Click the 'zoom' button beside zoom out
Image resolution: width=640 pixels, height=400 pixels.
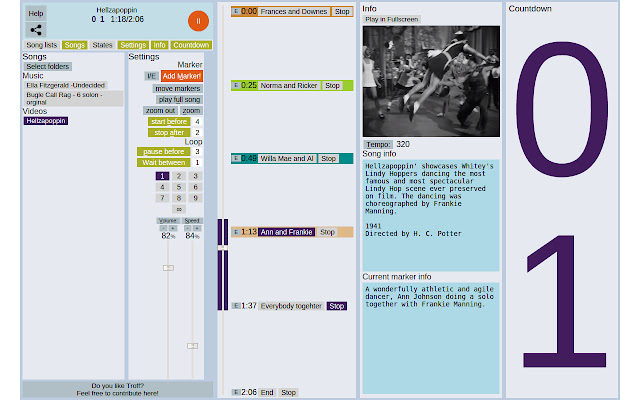click(191, 111)
